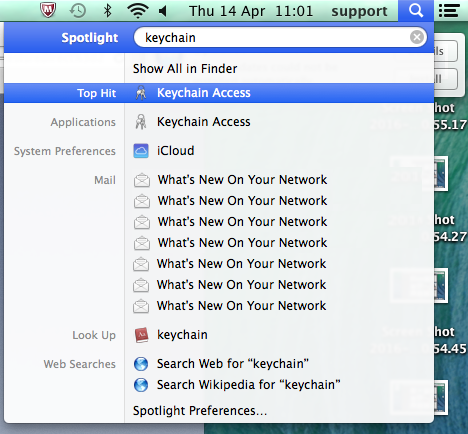Click the Dictionary icon beside keychain
468x434 pixels.
[141, 335]
